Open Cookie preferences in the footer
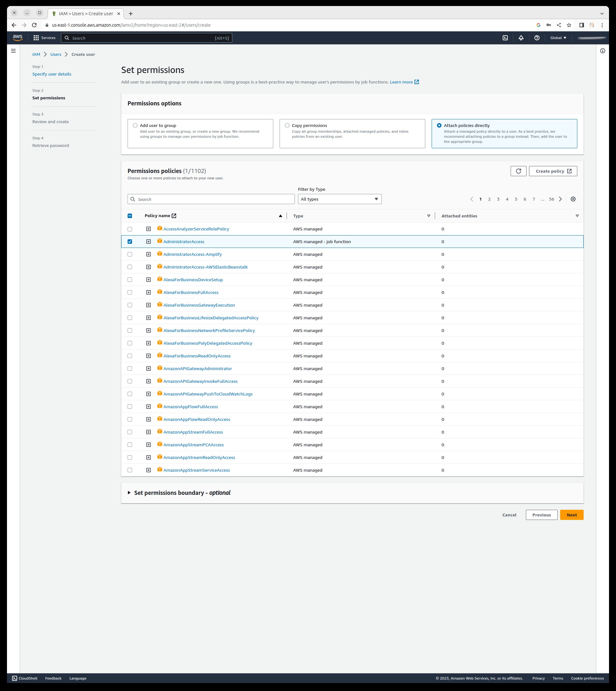Viewport: 616px width, 691px height. [587, 678]
